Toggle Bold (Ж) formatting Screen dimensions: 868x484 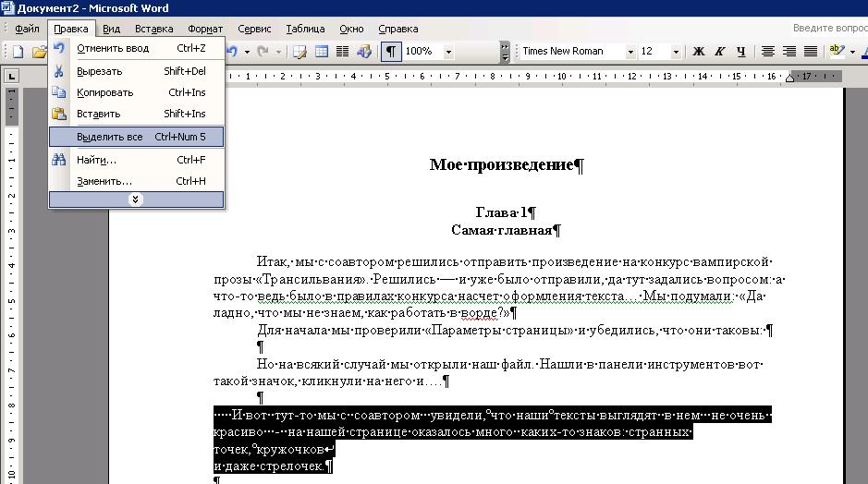point(699,52)
